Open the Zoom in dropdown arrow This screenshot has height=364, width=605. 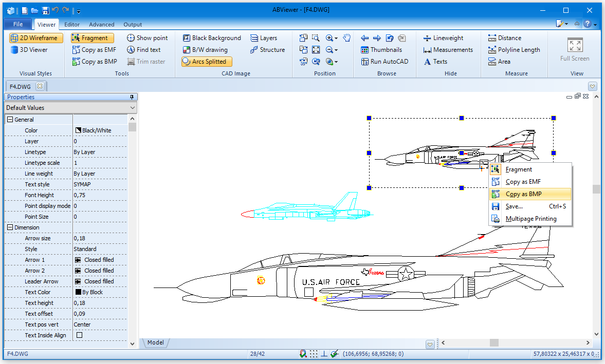coord(336,38)
